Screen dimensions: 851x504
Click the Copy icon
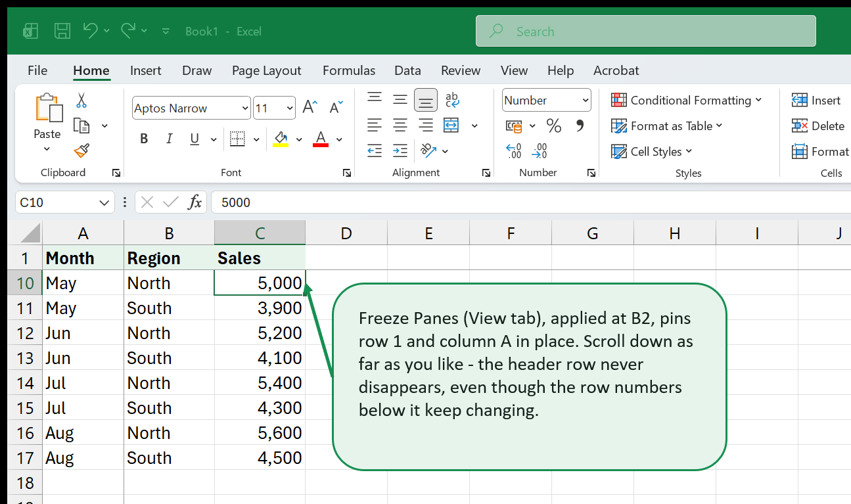(81, 126)
